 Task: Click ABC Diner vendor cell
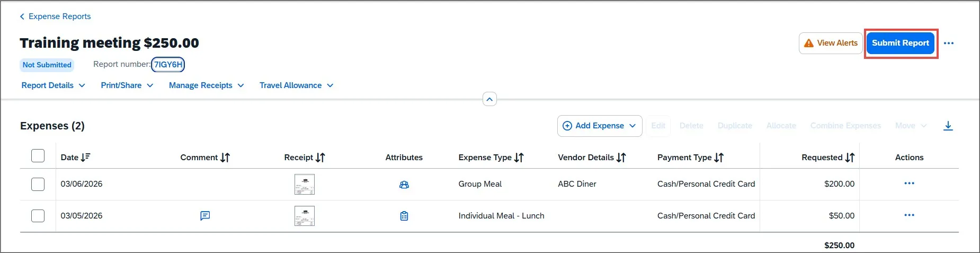(x=577, y=184)
